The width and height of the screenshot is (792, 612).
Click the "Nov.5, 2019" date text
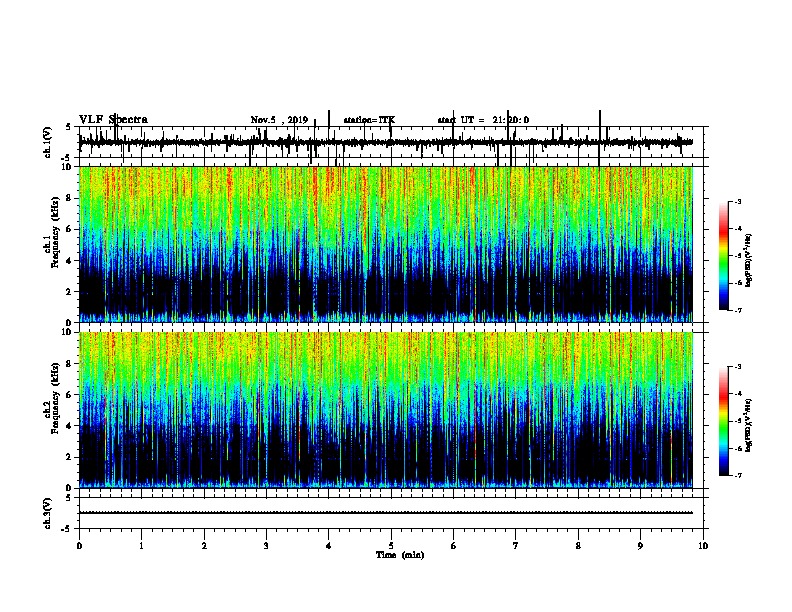(279, 120)
